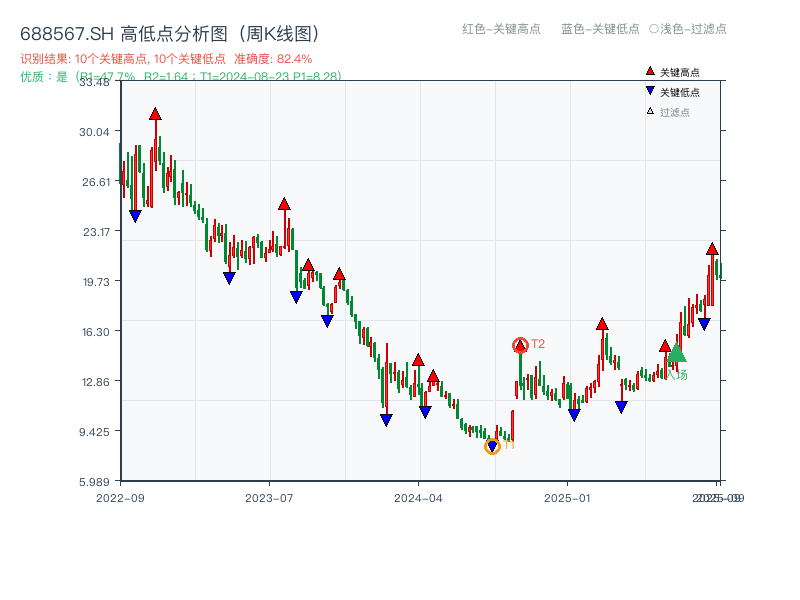The width and height of the screenshot is (800, 600).
Task: Click the red-circled T2 marker on the chart
Action: (x=520, y=344)
